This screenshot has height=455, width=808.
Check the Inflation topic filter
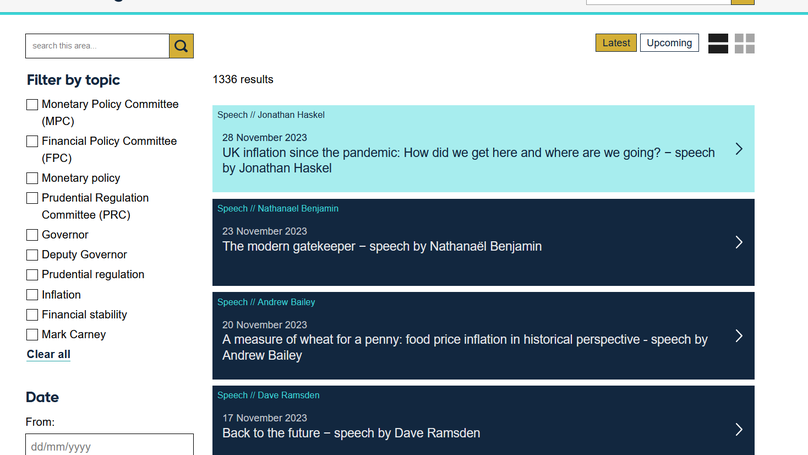click(32, 295)
